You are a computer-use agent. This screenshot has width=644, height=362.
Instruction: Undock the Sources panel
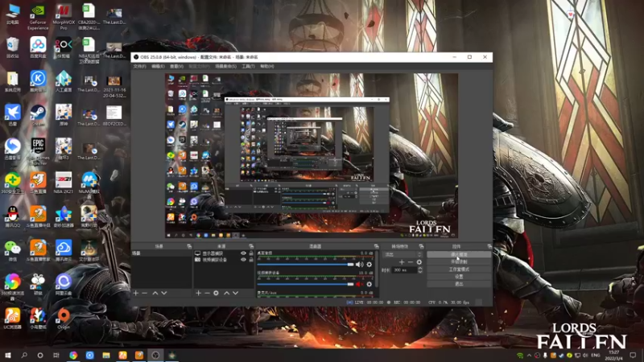click(251, 246)
